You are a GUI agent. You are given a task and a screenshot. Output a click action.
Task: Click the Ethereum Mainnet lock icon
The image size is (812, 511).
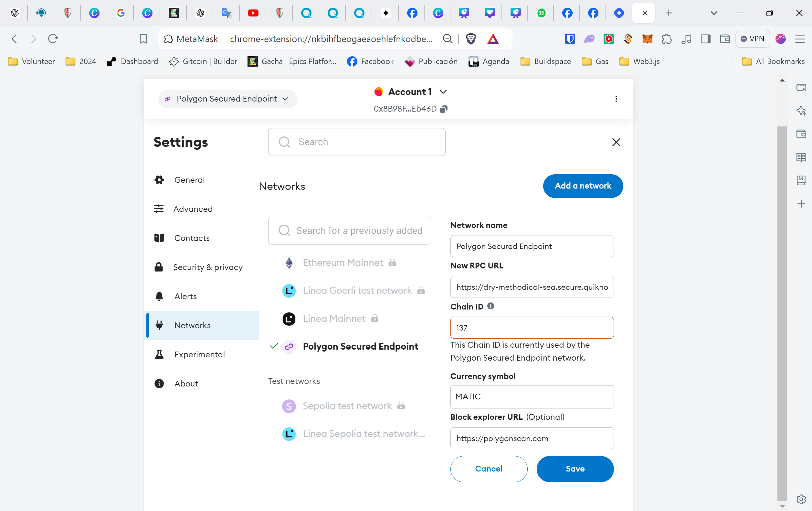coord(392,263)
